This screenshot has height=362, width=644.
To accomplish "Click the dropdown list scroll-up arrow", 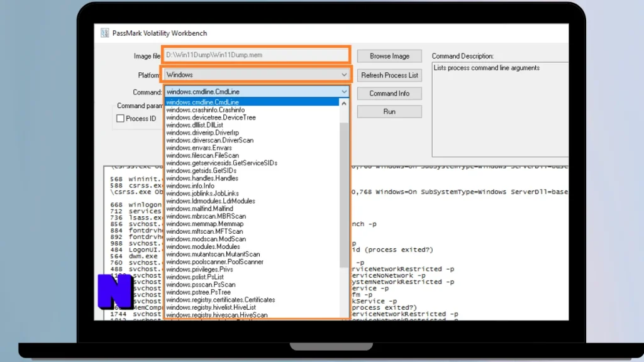I will [x=344, y=104].
